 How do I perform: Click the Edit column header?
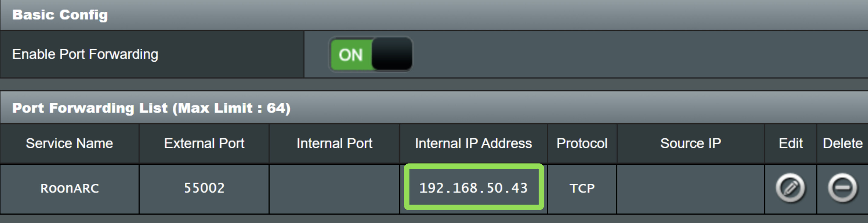(791, 144)
